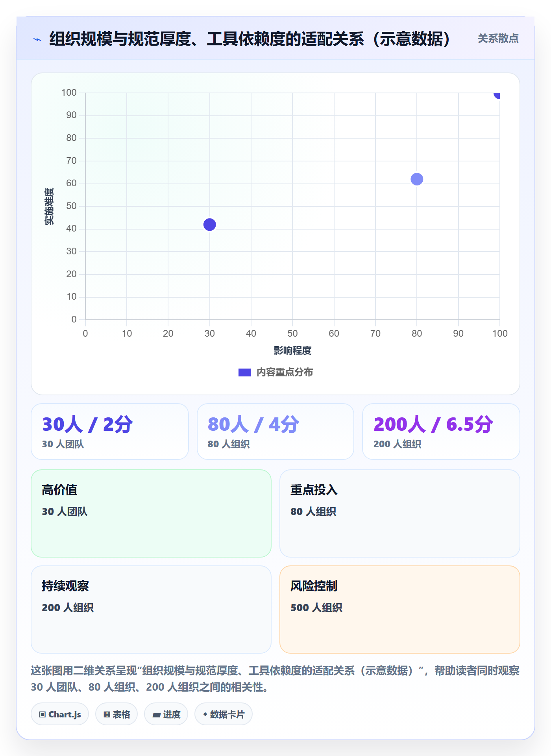
Task: Open the 持续观察 quadrant card
Action: point(151,610)
